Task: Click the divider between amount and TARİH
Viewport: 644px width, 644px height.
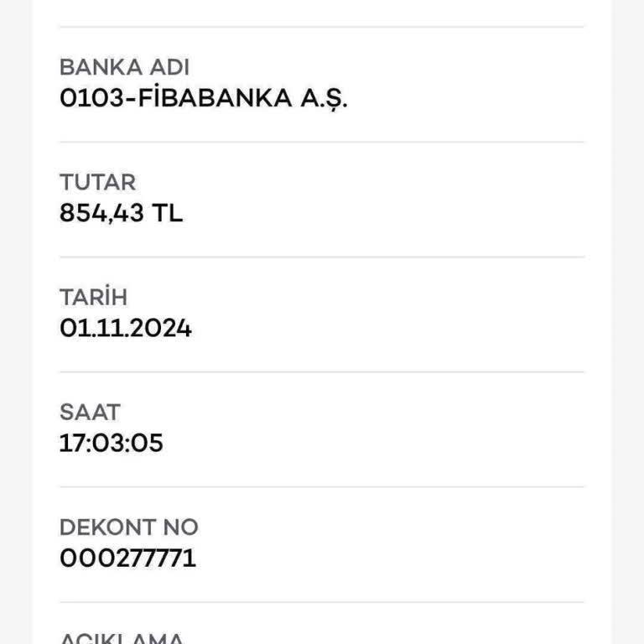Action: click(x=322, y=257)
